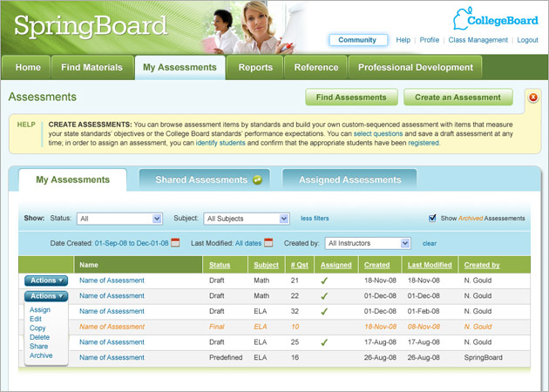Image resolution: width=549 pixels, height=392 pixels.
Task: Open the Profile link
Action: tap(430, 40)
